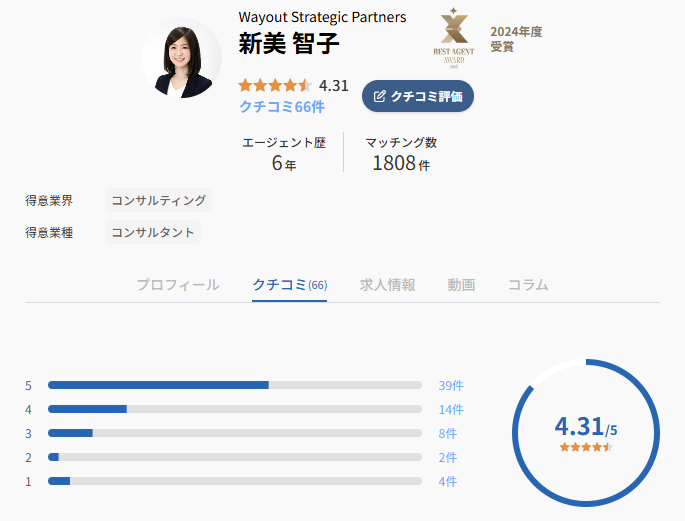Click the 4.31/5 circular rating gauge
The height and width of the screenshot is (521, 685).
pos(586,433)
